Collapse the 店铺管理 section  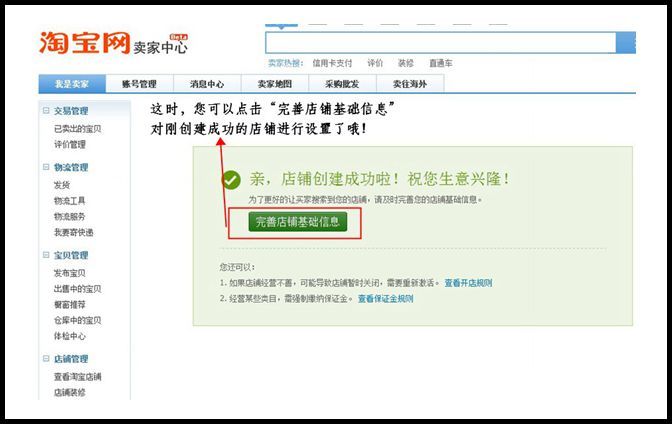45,359
